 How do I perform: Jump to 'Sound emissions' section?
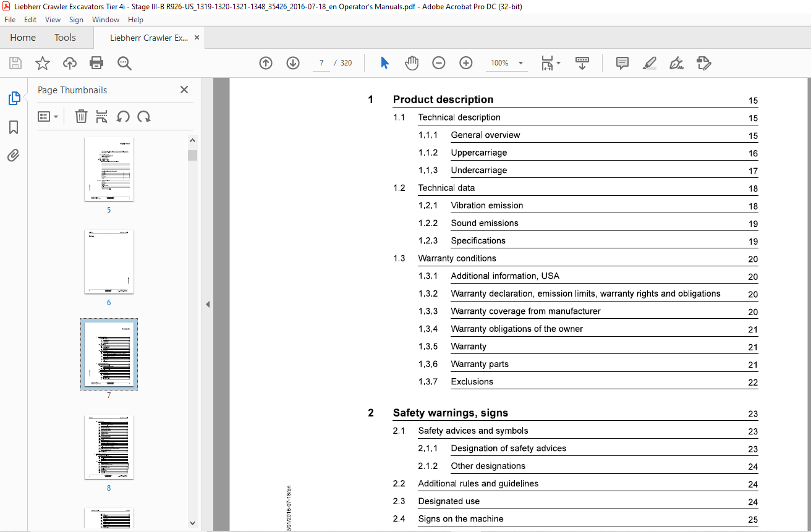485,223
